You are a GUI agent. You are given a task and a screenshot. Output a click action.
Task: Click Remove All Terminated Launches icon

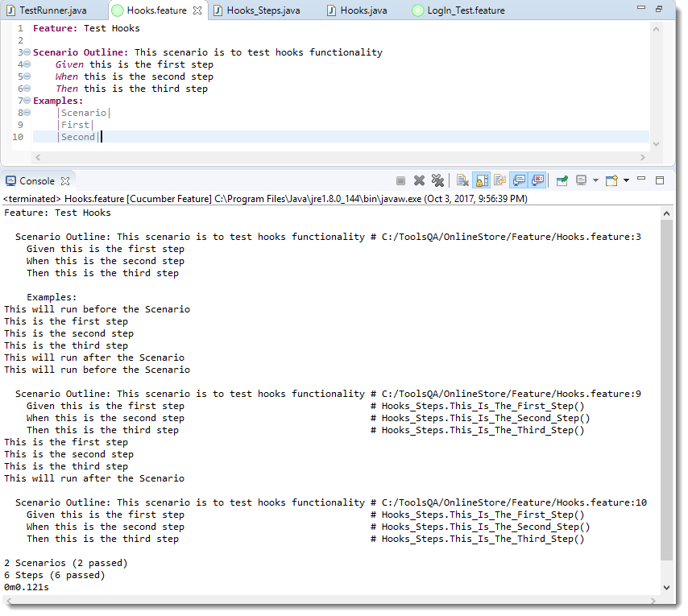[x=437, y=180]
